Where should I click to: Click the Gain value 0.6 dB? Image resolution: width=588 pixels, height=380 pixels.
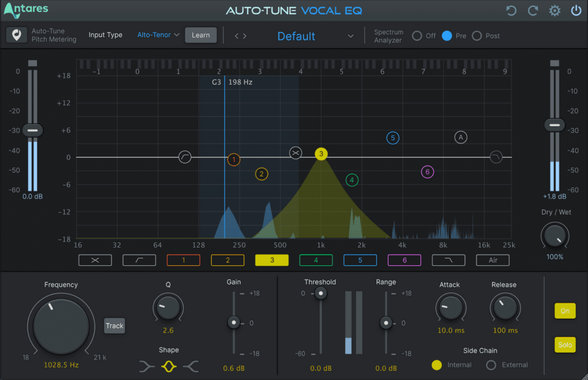234,369
